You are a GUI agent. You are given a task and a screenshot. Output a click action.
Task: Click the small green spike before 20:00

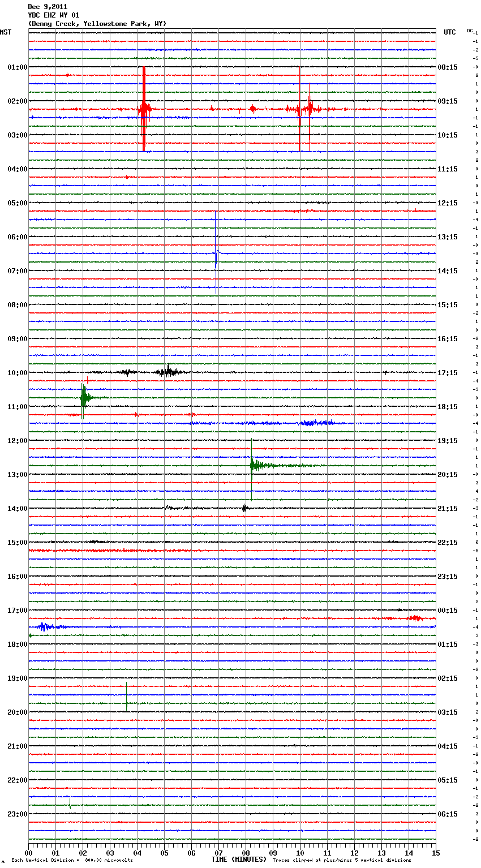coord(127,696)
